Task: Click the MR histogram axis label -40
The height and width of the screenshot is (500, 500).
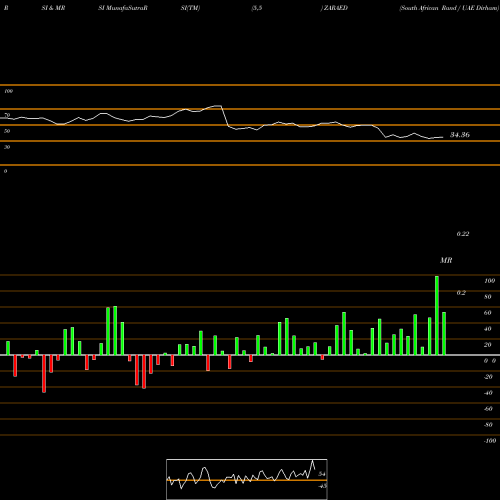Action: click(x=488, y=393)
